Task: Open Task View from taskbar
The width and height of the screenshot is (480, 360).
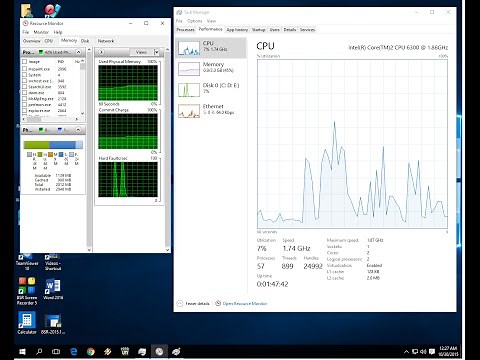Action: click(56, 352)
